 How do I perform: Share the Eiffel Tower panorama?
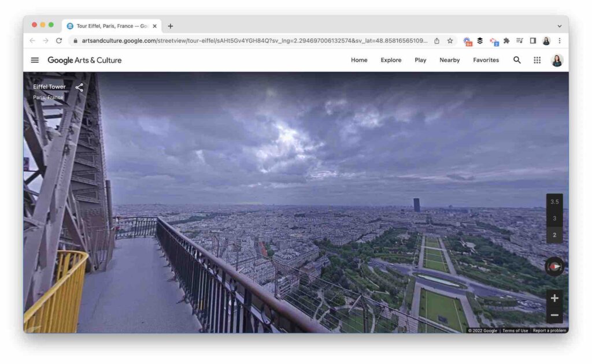(x=79, y=87)
